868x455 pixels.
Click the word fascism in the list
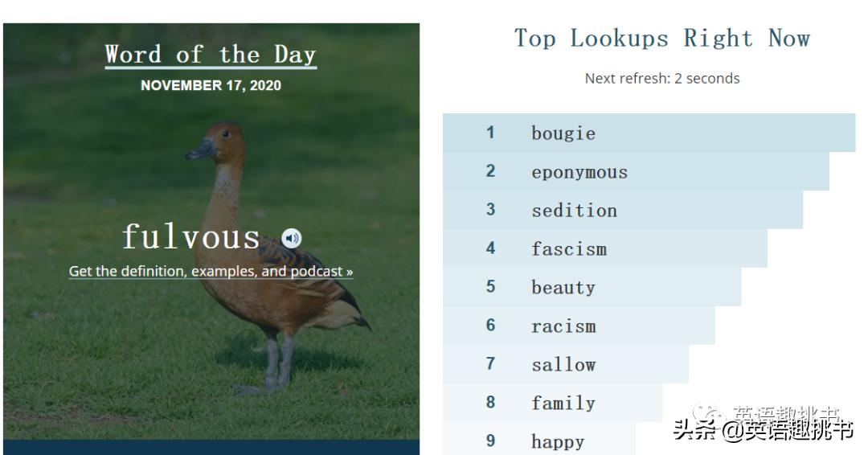click(568, 249)
